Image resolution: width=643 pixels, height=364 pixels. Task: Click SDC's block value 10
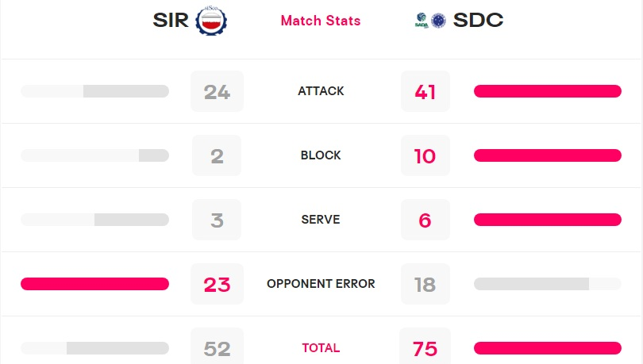click(425, 155)
